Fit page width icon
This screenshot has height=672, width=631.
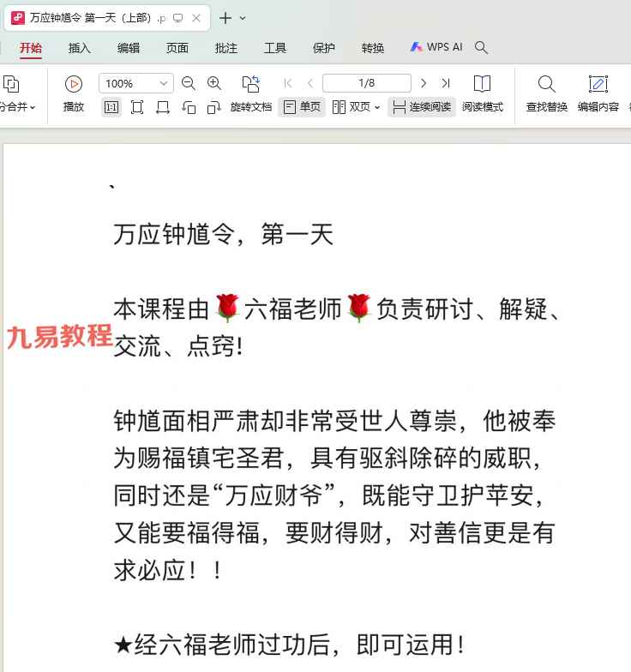pyautogui.click(x=163, y=107)
